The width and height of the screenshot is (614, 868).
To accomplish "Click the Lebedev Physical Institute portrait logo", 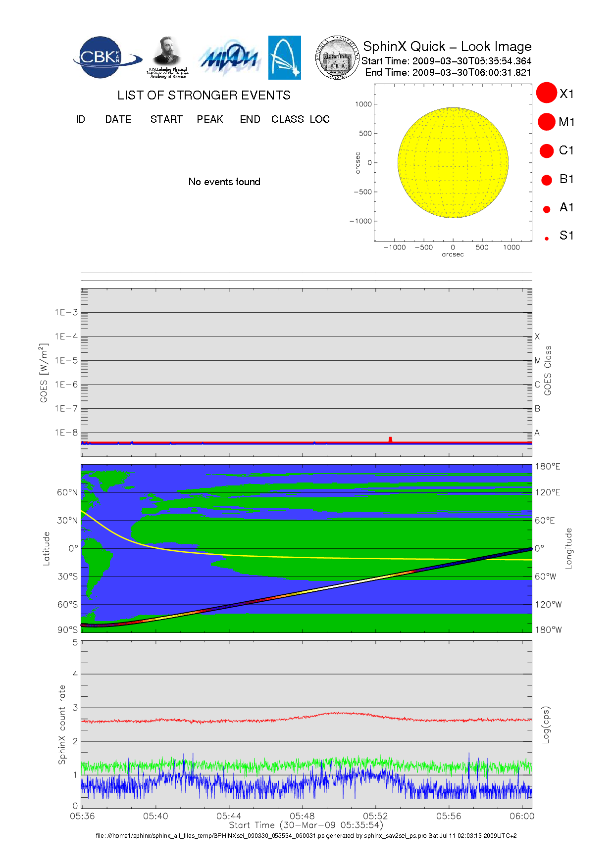I will coord(168,57).
